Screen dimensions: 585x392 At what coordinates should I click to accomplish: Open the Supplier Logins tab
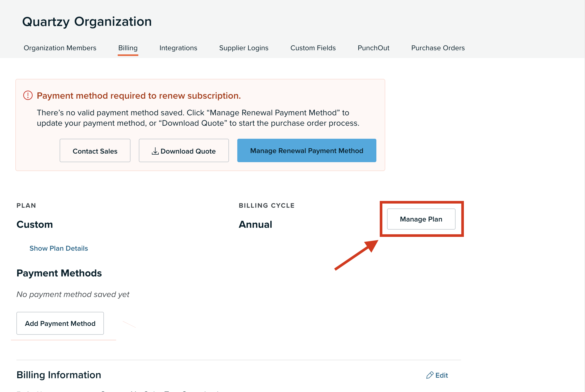pyautogui.click(x=244, y=48)
